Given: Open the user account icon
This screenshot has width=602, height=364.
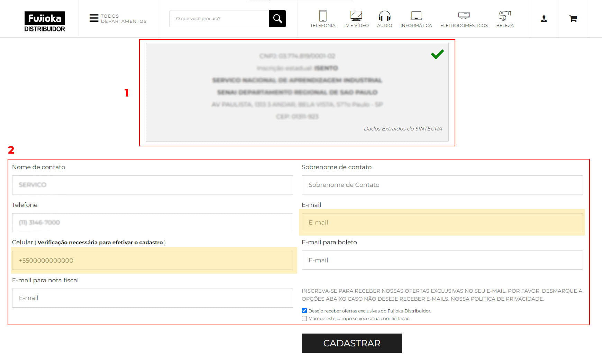Looking at the screenshot, I should tap(544, 19).
